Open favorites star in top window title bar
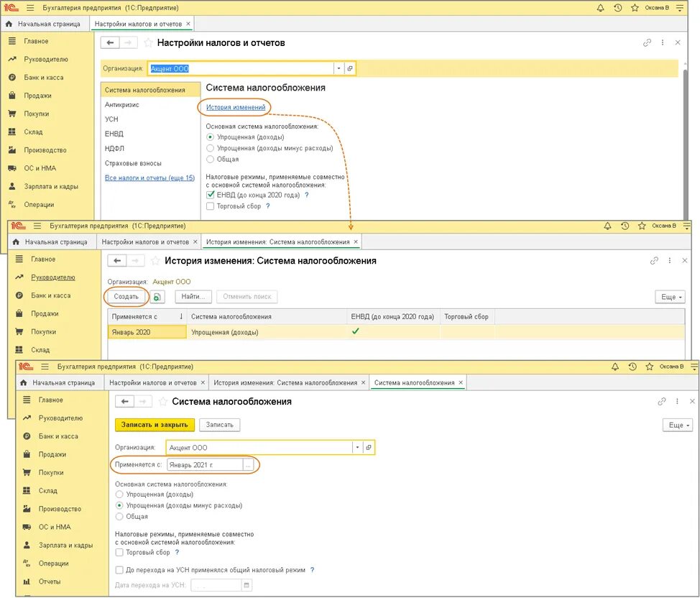Image resolution: width=700 pixels, height=598 pixels. tap(635, 8)
